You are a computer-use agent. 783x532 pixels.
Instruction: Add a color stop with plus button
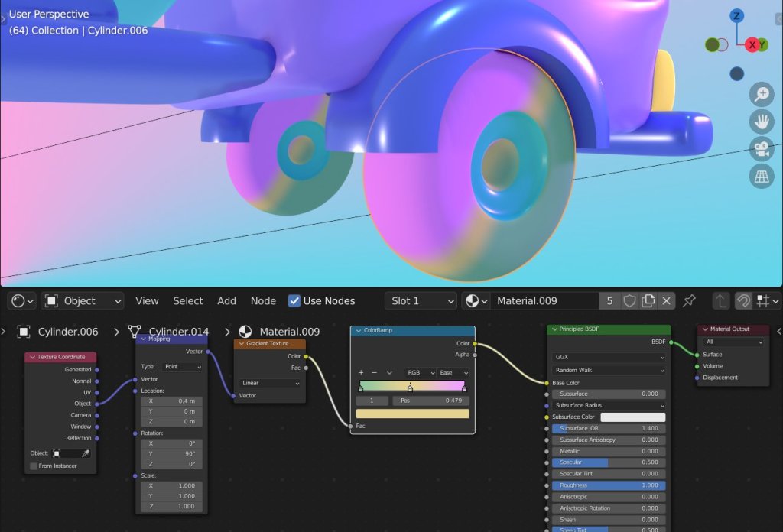point(361,372)
